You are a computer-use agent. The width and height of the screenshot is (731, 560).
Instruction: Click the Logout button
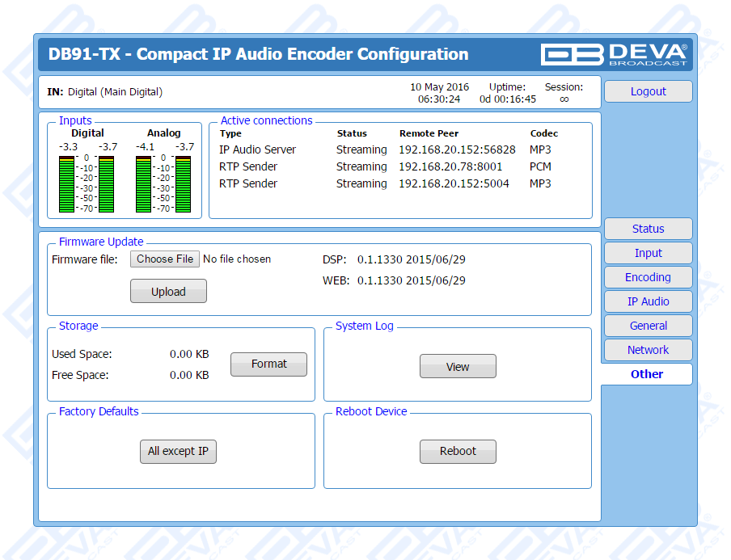pos(648,91)
